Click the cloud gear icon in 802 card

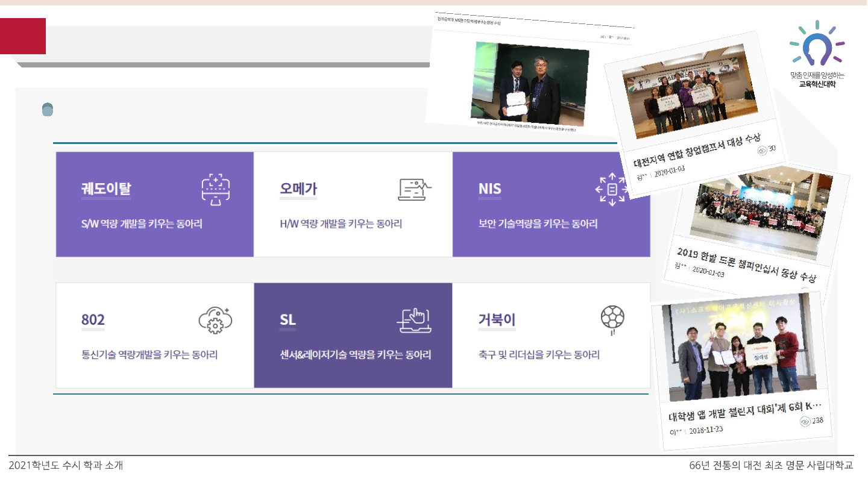[x=215, y=320]
